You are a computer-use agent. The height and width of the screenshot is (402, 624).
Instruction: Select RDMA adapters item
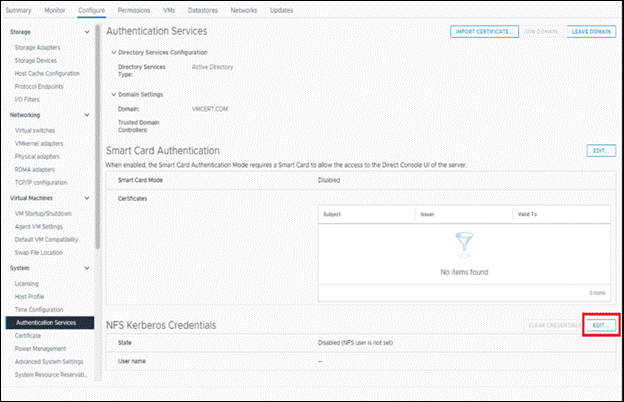(x=35, y=170)
